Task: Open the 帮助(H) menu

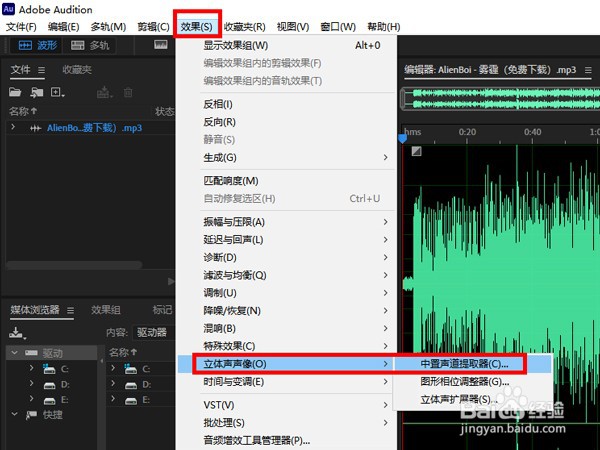Action: [383, 27]
